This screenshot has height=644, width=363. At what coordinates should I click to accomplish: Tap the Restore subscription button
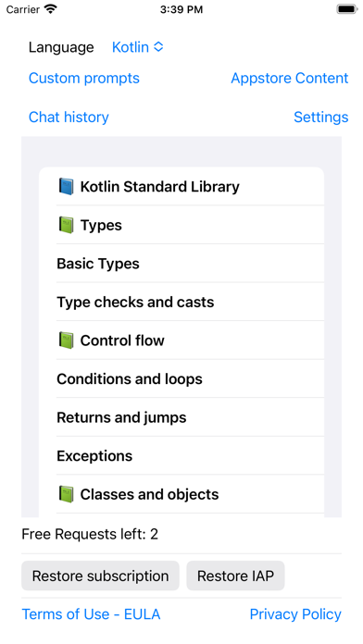100,576
